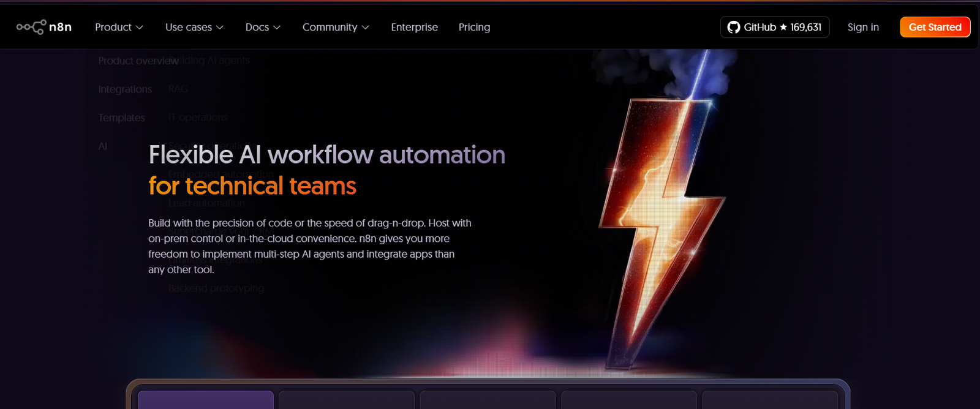Select the faded Templates menu entry
This screenshot has height=409, width=980.
pyautogui.click(x=122, y=118)
